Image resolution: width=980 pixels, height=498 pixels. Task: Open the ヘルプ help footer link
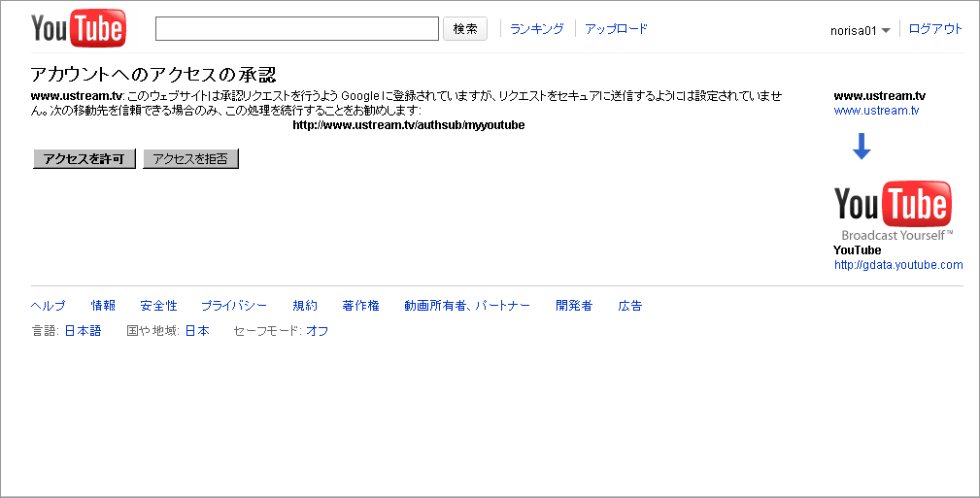pyautogui.click(x=49, y=306)
